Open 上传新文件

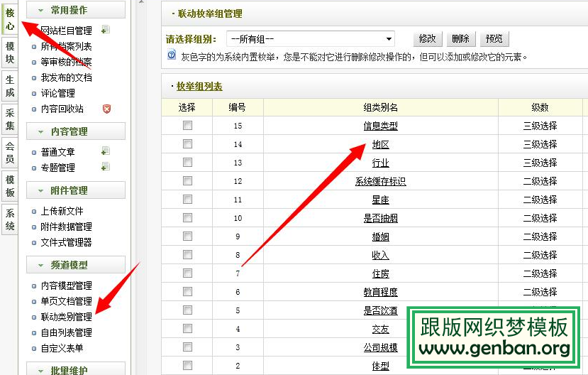pos(62,211)
